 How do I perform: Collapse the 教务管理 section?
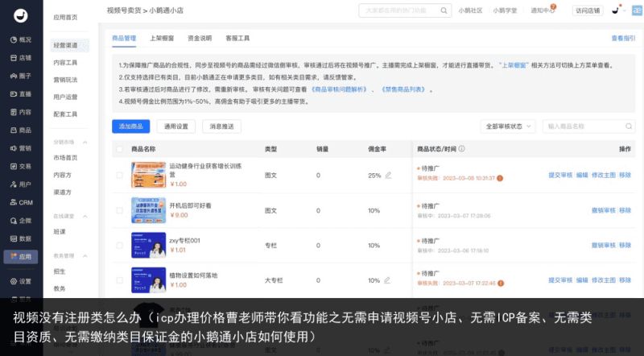click(x=85, y=255)
